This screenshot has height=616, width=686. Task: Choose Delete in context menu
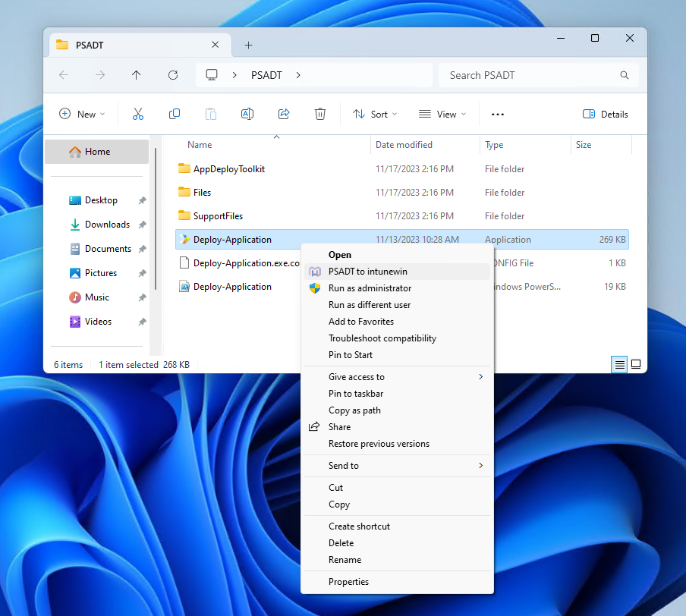[x=397, y=543]
